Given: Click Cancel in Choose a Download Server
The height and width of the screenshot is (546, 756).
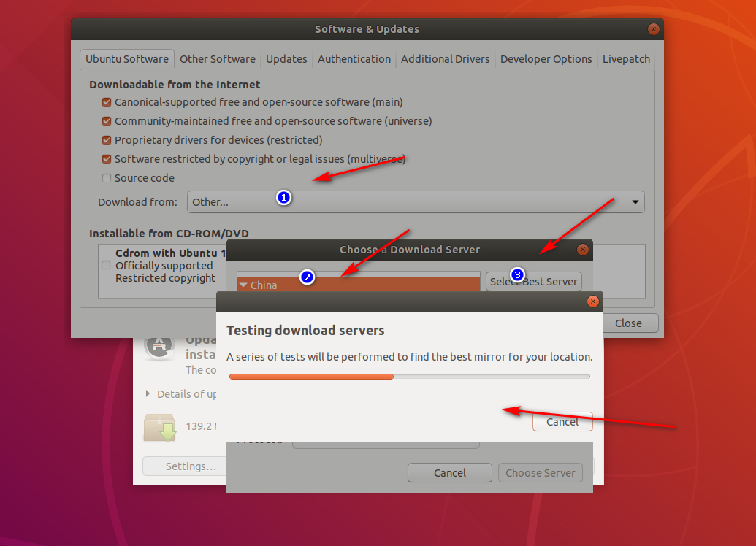Looking at the screenshot, I should (x=449, y=473).
